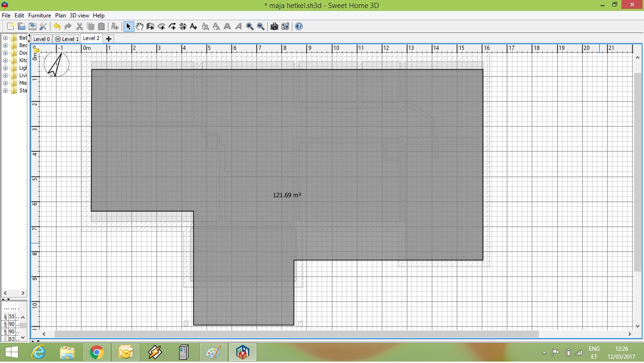Open Google Chrome from the taskbar
The width and height of the screenshot is (644, 363).
coord(97,352)
